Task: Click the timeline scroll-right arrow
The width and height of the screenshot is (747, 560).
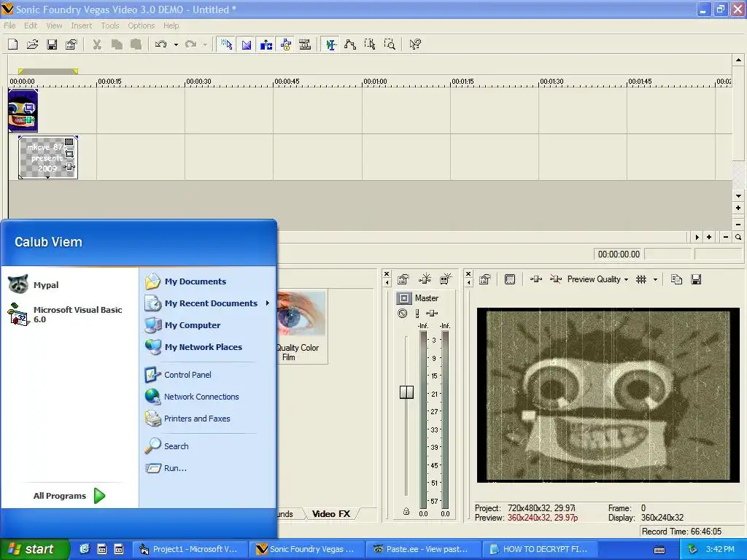Action: [697, 237]
